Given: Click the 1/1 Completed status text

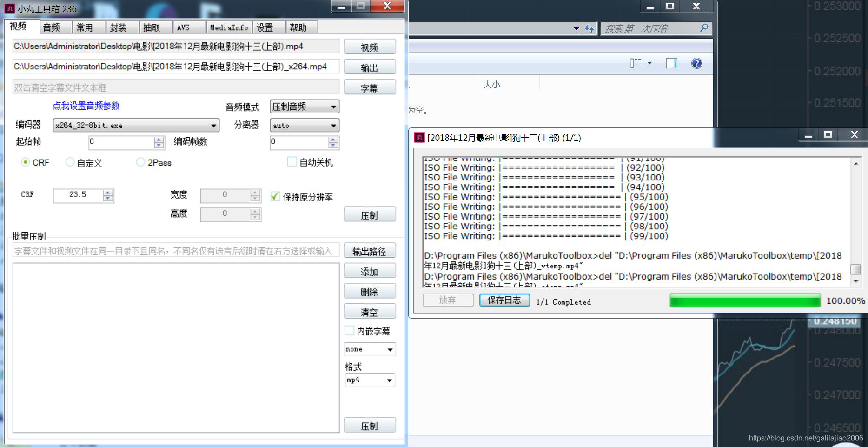Looking at the screenshot, I should (x=563, y=302).
